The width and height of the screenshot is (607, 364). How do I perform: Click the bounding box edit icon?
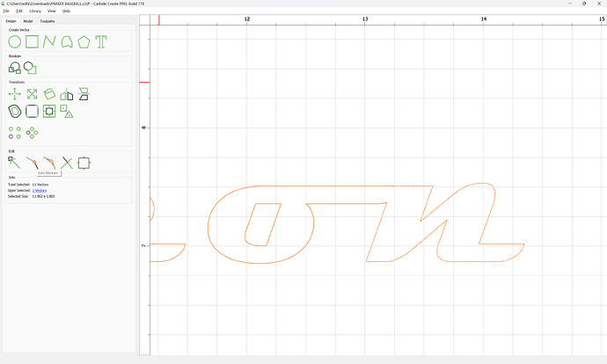[x=84, y=163]
